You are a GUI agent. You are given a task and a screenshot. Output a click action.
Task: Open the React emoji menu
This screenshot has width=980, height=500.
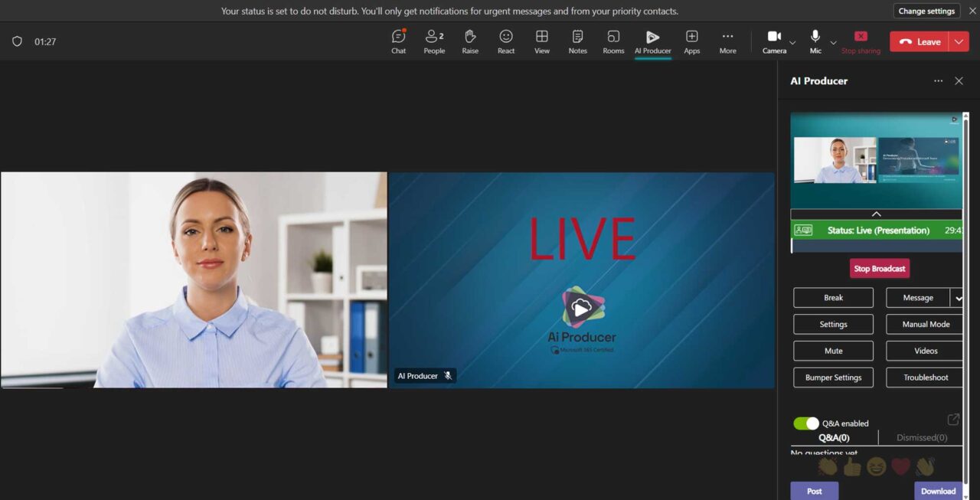506,41
